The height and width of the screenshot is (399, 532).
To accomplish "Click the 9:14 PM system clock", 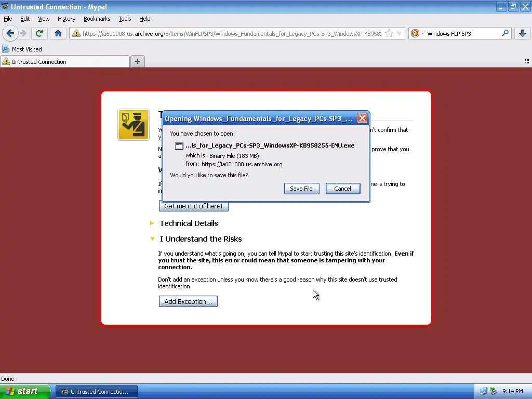I will [x=513, y=391].
